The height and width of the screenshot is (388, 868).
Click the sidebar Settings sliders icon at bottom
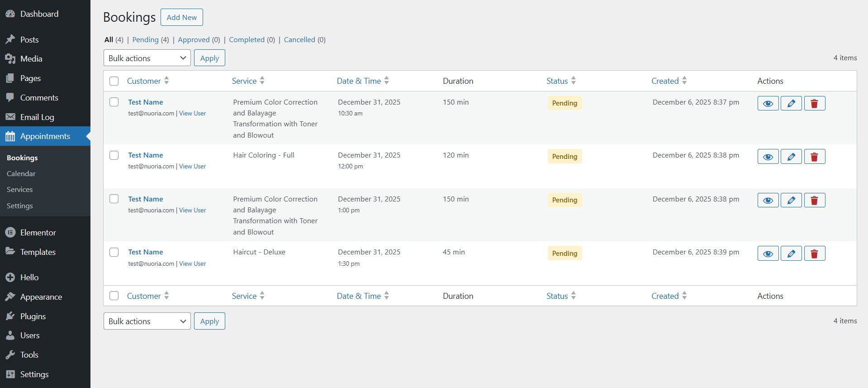10,374
